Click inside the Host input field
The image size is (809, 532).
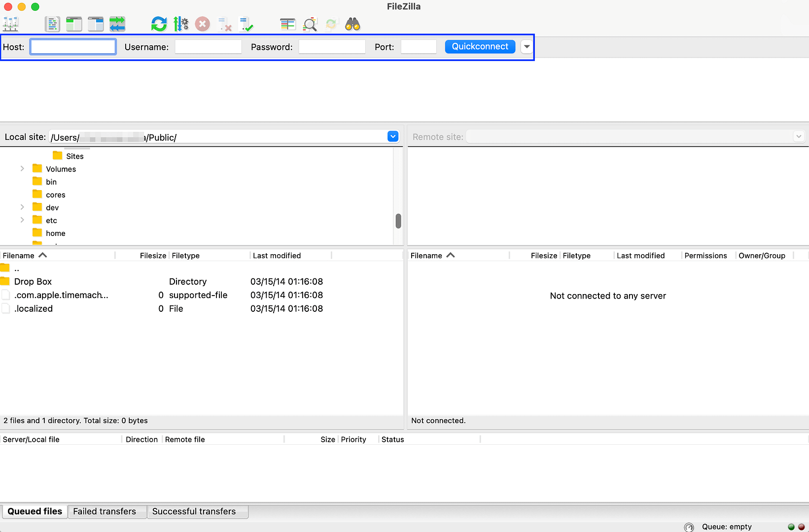[72, 46]
